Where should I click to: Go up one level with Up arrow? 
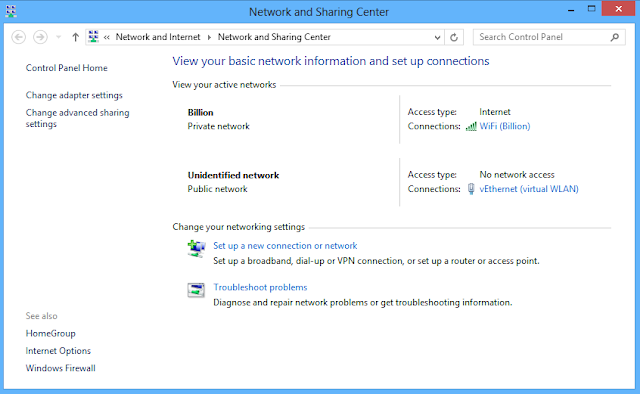(75, 37)
